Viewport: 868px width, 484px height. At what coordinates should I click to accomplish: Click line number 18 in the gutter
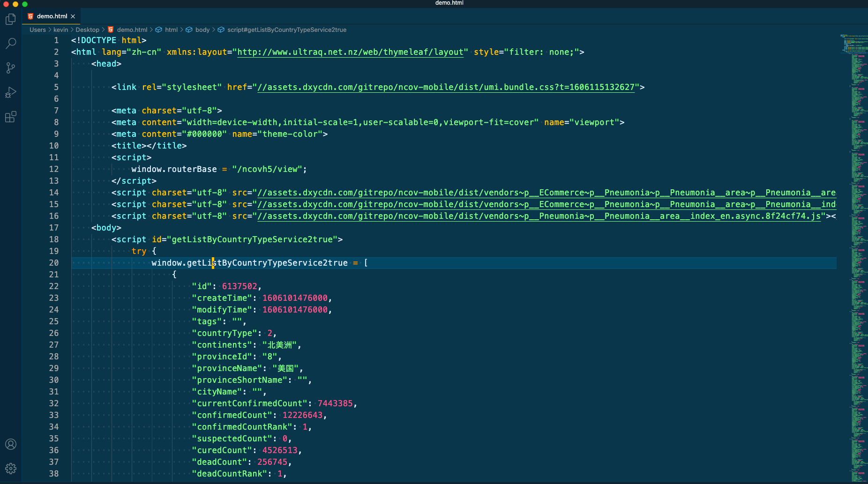[x=54, y=239]
